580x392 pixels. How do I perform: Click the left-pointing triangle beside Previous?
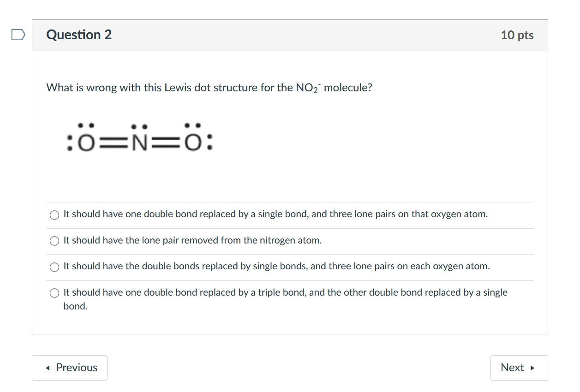(x=48, y=368)
